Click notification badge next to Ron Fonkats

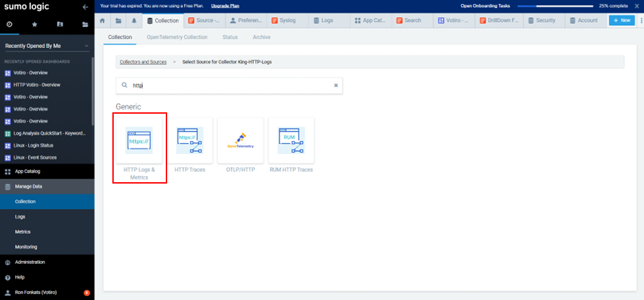[x=86, y=292]
